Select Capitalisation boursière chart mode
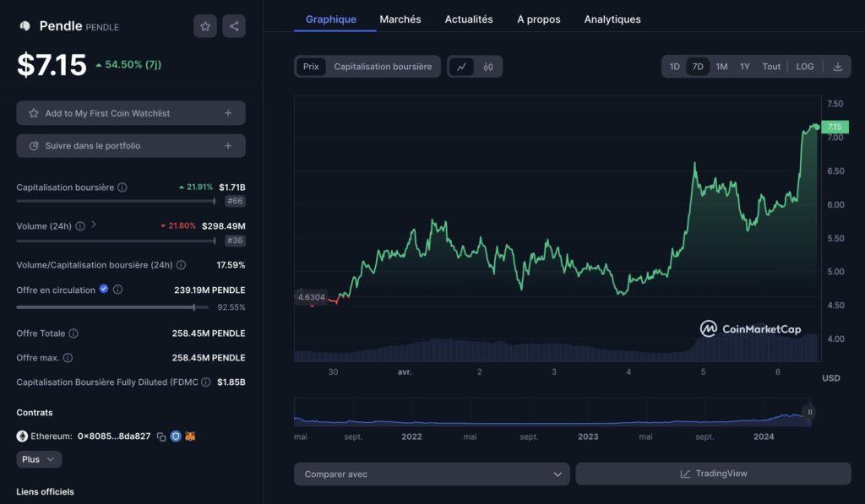The width and height of the screenshot is (865, 504). (383, 67)
